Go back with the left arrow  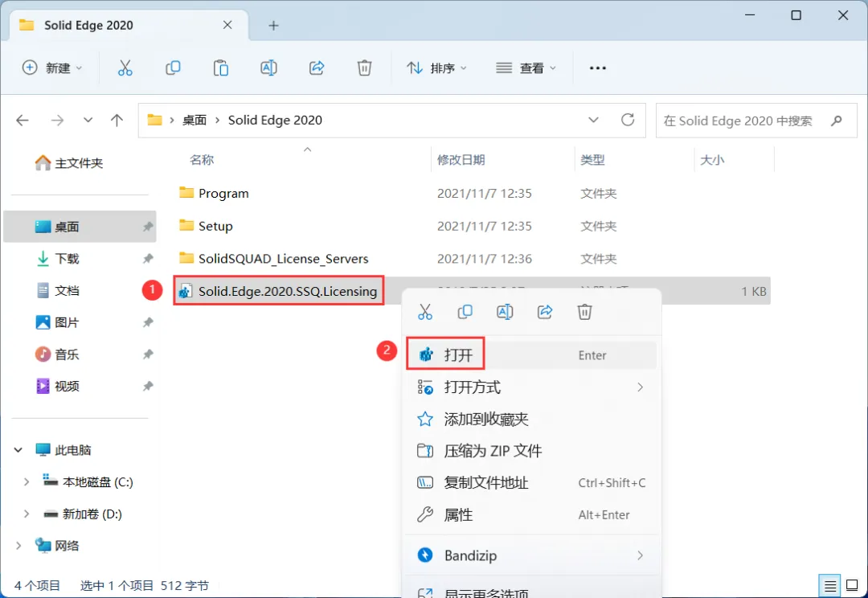(23, 120)
